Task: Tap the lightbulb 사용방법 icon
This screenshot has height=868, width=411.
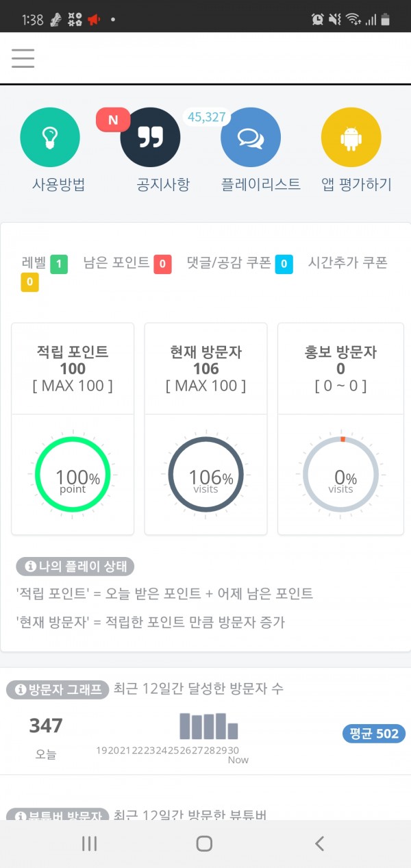Action: [x=50, y=138]
